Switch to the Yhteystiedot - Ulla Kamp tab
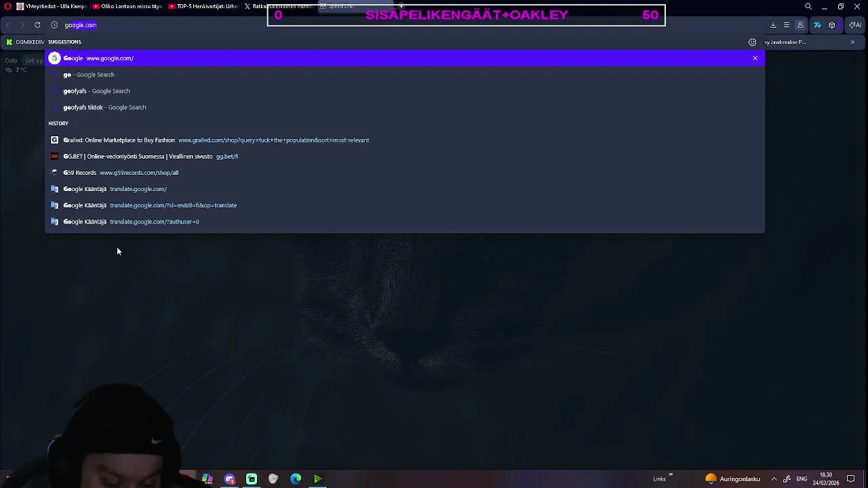This screenshot has height=488, width=868. pos(52,7)
